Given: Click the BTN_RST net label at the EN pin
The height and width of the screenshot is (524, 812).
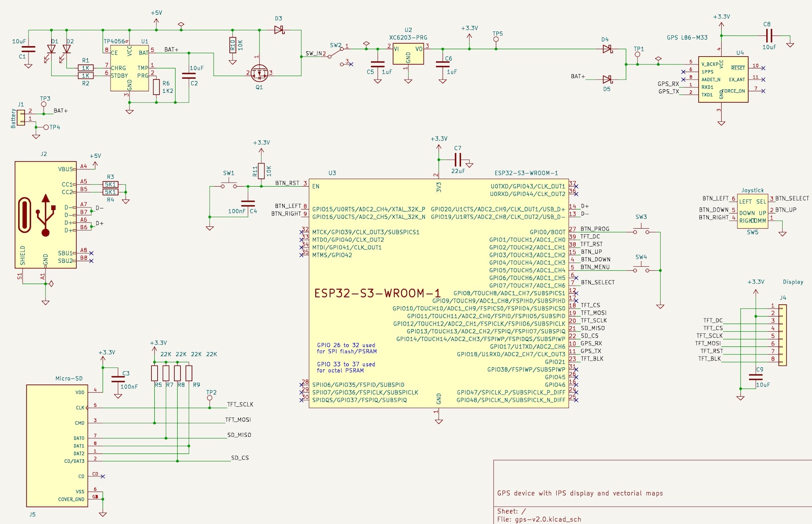Looking at the screenshot, I should [287, 183].
